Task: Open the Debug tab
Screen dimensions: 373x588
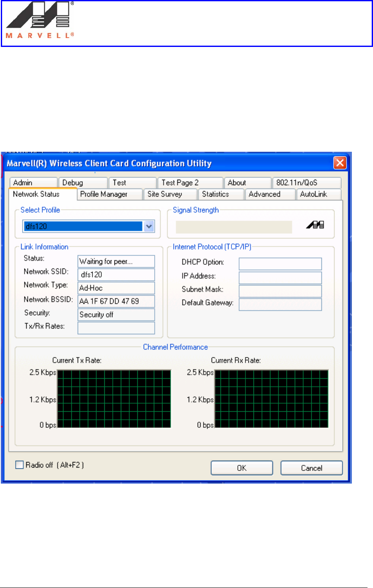Action: coord(83,183)
